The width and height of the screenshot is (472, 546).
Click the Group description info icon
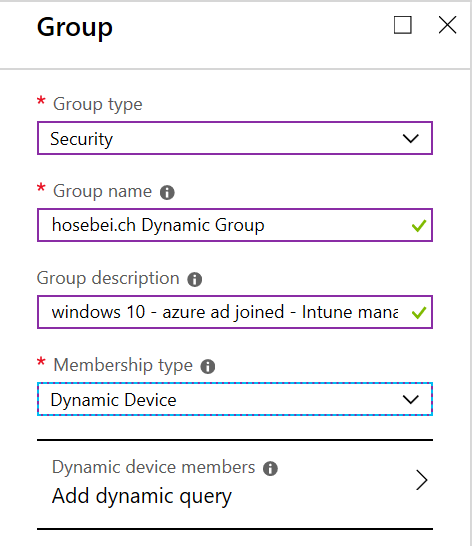[195, 279]
